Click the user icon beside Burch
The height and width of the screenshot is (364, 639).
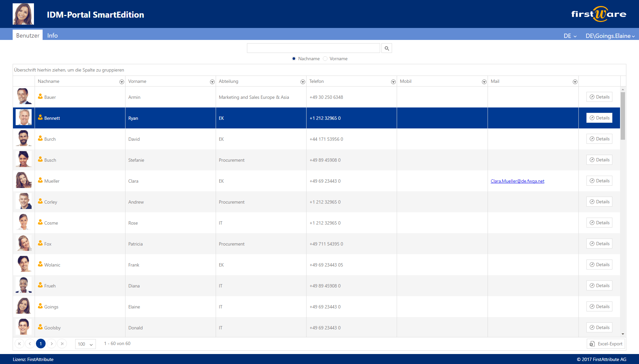click(40, 138)
